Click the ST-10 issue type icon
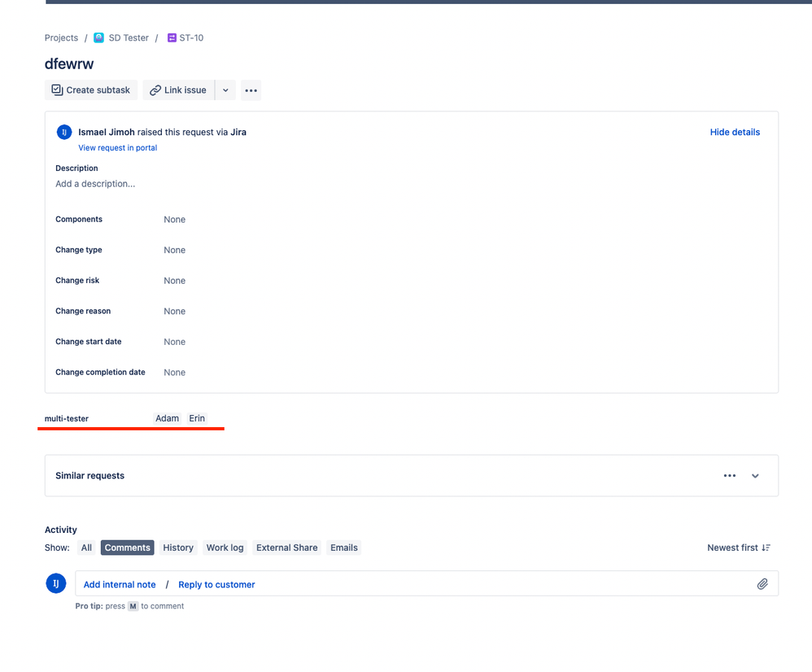812x672 pixels. pyautogui.click(x=171, y=37)
